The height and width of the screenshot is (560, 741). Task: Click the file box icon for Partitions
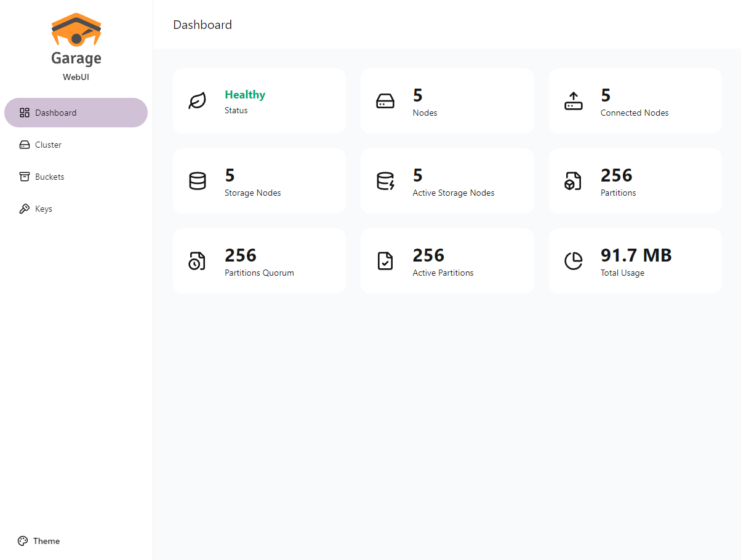pyautogui.click(x=573, y=181)
